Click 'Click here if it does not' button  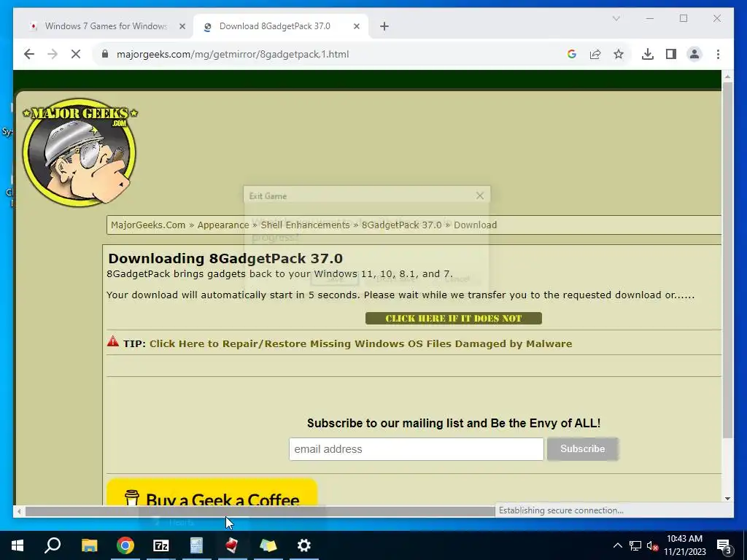(x=454, y=318)
